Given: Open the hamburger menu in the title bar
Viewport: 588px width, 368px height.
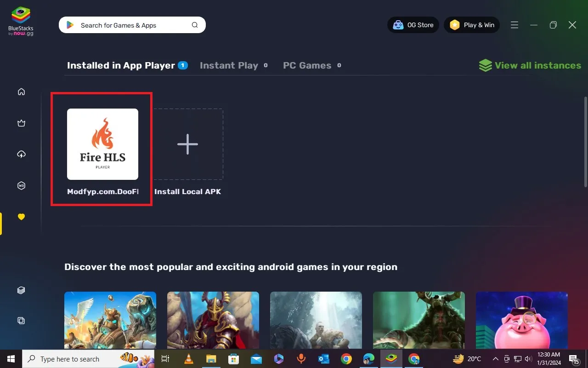Looking at the screenshot, I should [514, 25].
